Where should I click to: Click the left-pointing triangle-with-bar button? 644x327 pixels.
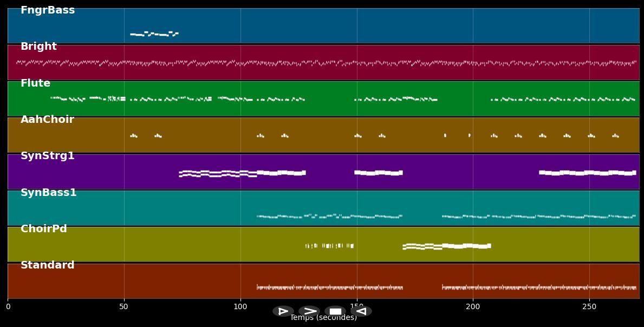click(361, 311)
